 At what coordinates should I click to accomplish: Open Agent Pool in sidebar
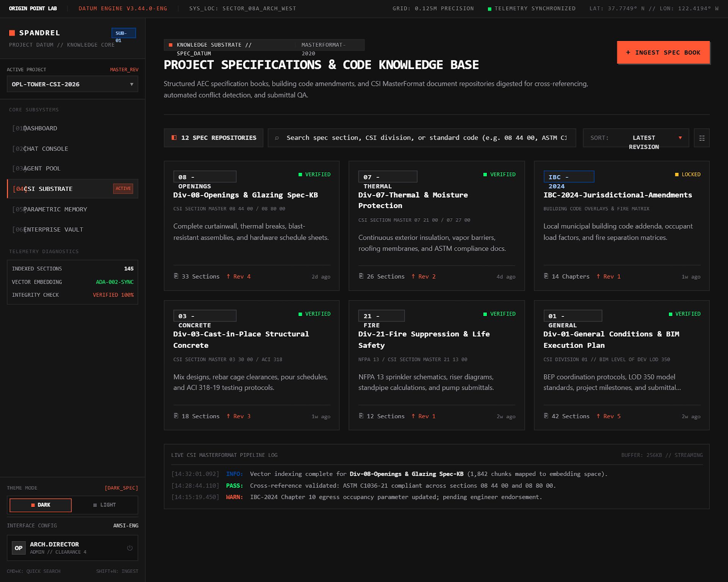pyautogui.click(x=72, y=169)
